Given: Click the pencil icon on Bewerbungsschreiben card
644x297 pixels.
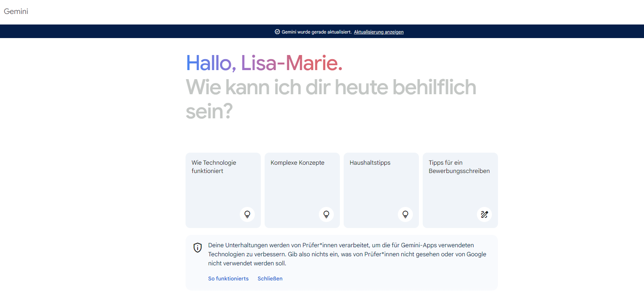Looking at the screenshot, I should [484, 214].
